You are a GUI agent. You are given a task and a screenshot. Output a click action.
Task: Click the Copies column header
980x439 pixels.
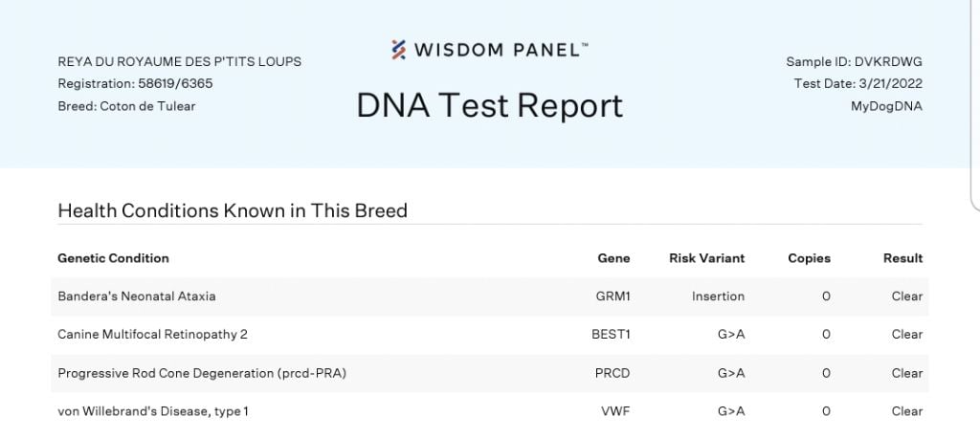(x=809, y=258)
